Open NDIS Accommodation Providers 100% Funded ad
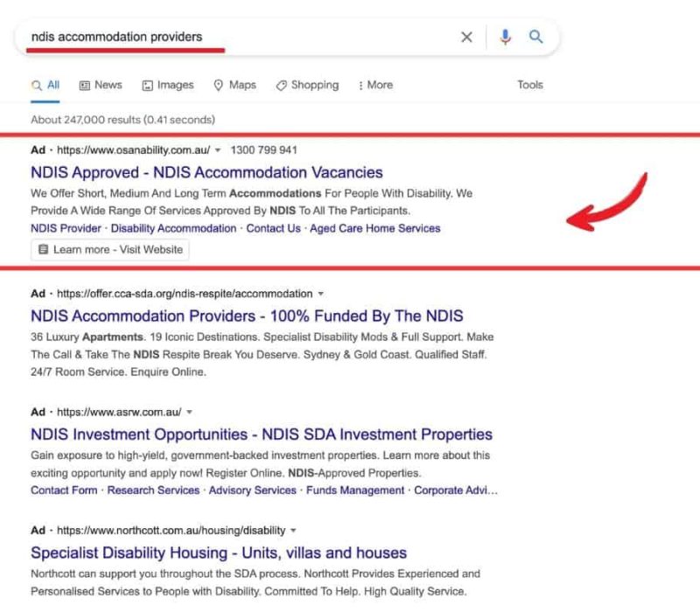The height and width of the screenshot is (612, 700). (x=247, y=316)
